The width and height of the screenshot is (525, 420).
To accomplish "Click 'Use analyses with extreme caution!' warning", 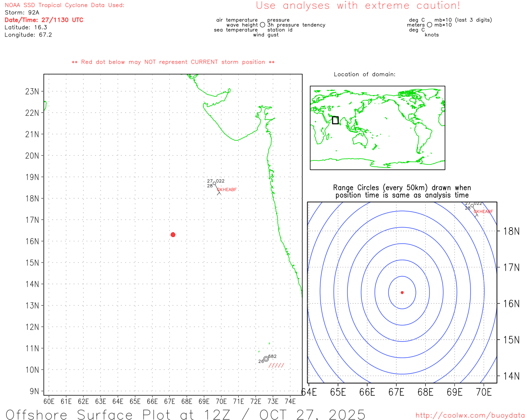I will coord(358,6).
